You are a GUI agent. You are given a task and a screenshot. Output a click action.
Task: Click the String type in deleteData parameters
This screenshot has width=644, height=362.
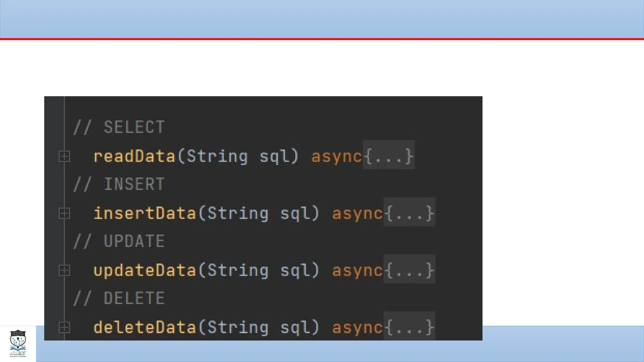[238, 327]
